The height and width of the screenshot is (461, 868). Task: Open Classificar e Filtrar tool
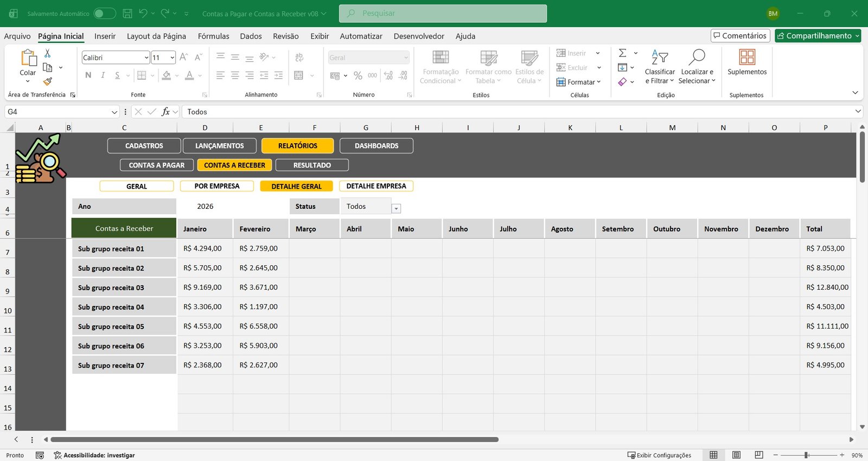659,67
